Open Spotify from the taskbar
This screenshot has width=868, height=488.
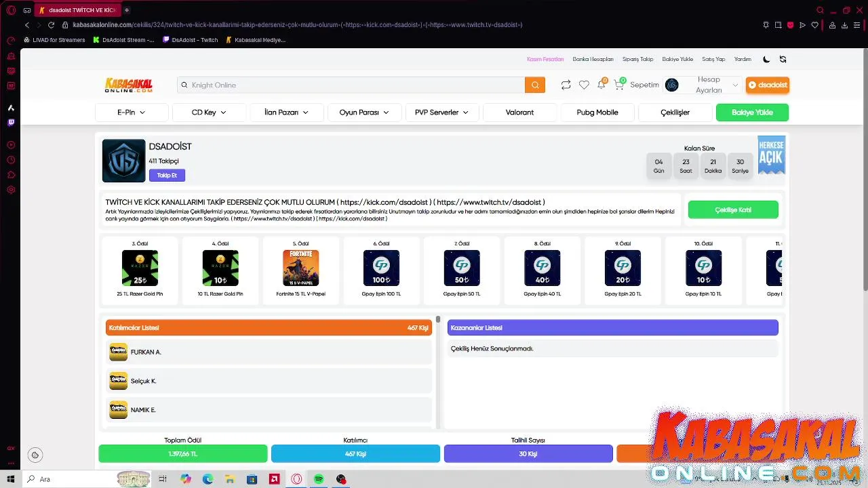(319, 479)
